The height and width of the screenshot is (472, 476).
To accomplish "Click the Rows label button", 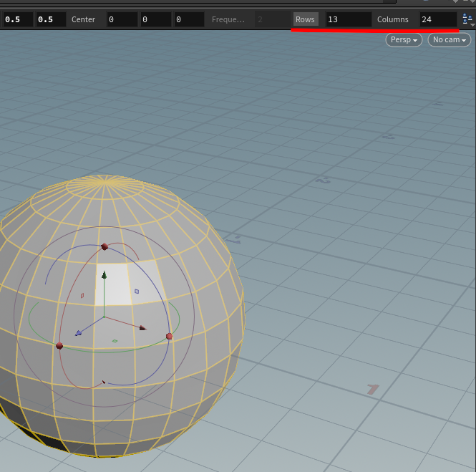I will [x=305, y=19].
